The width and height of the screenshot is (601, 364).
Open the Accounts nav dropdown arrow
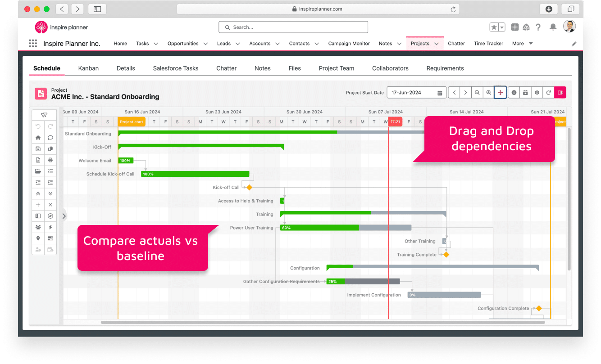278,44
